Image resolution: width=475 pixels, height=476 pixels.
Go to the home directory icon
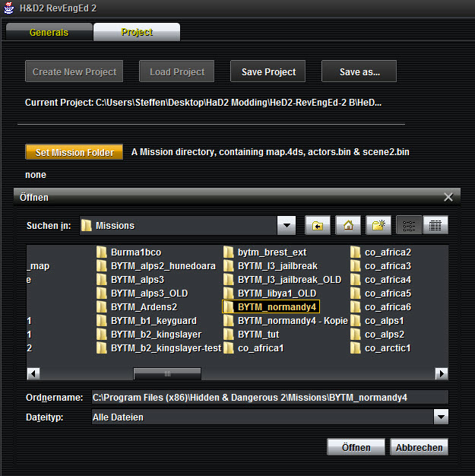[347, 225]
